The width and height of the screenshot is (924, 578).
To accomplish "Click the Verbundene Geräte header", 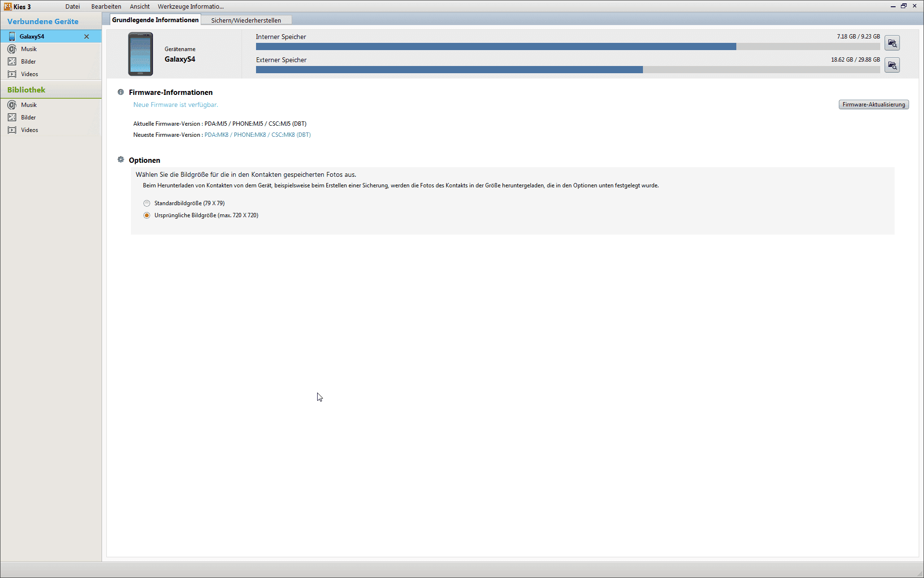I will click(x=43, y=22).
